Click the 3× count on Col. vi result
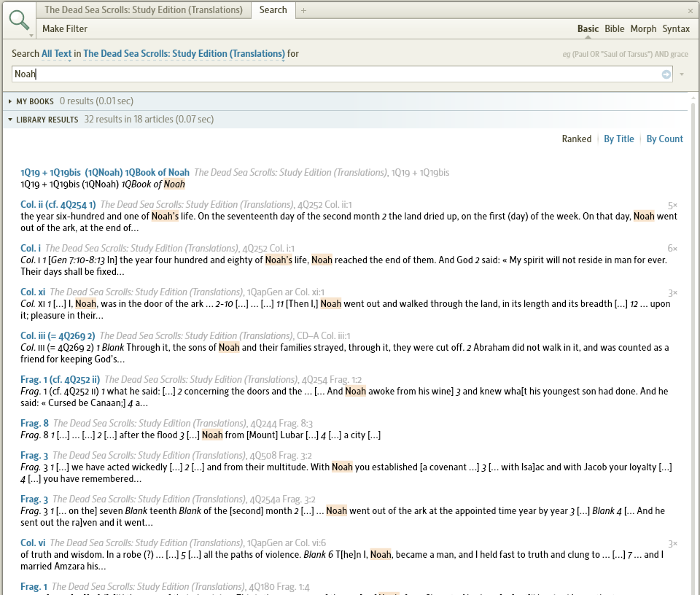 click(672, 544)
